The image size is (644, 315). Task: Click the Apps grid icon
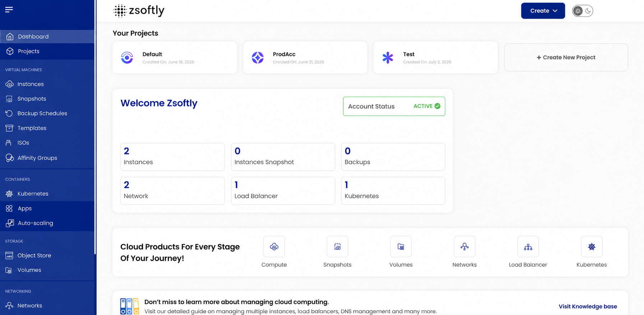[9, 208]
